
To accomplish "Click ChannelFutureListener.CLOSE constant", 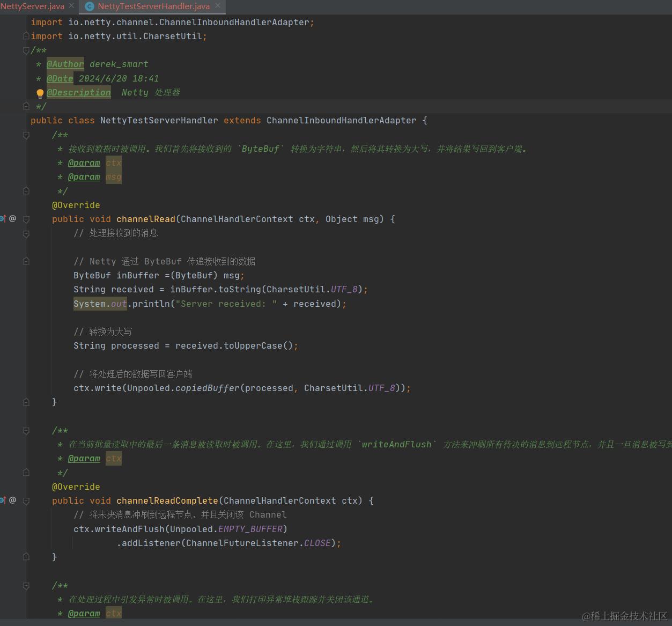I will (x=259, y=543).
